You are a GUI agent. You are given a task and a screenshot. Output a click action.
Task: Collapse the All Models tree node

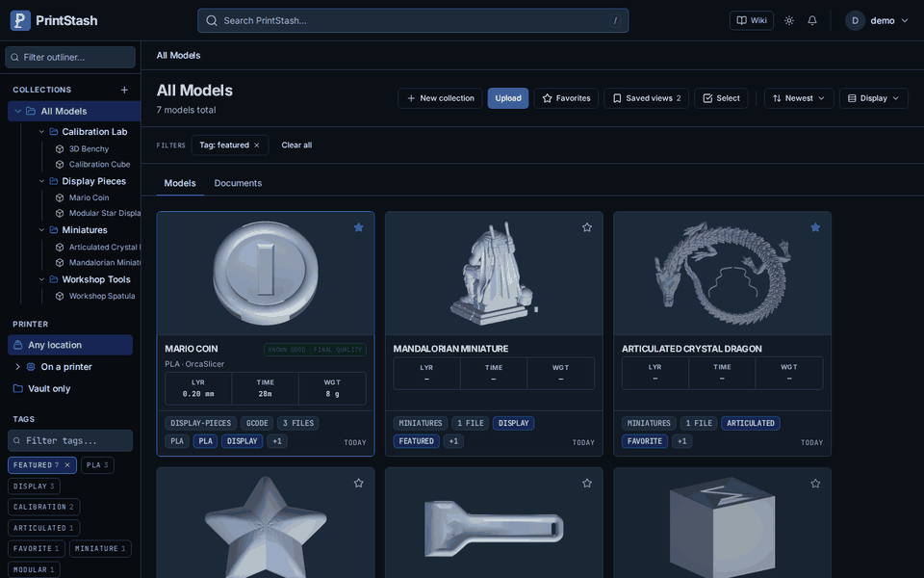pyautogui.click(x=17, y=111)
